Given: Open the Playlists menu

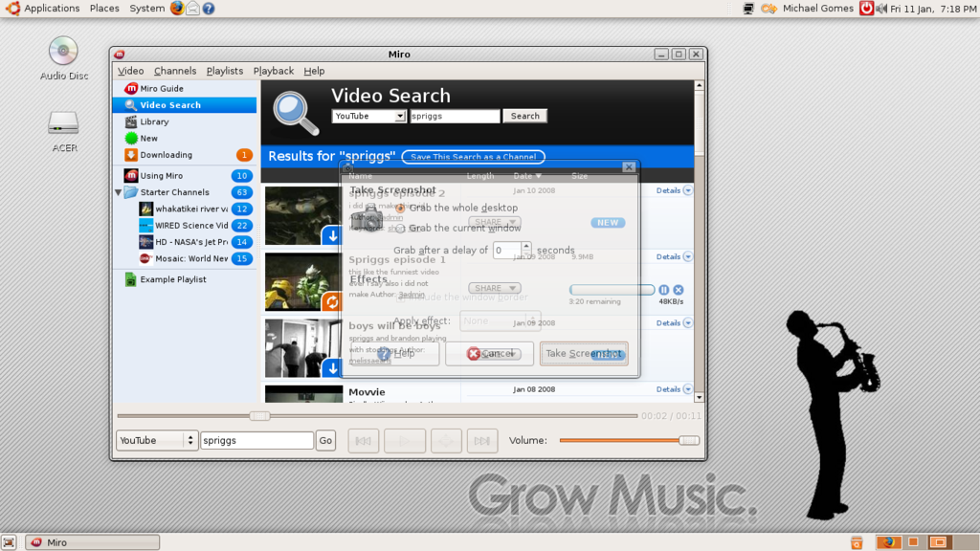Looking at the screenshot, I should click(224, 71).
